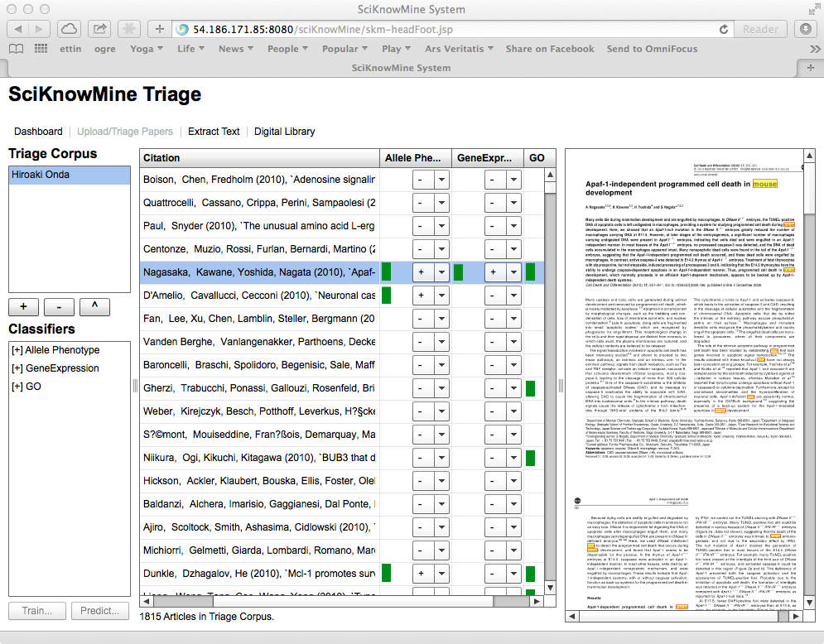Viewport: 824px width, 644px height.
Task: Click the Share icon in Safari toolbar
Action: pos(99,29)
